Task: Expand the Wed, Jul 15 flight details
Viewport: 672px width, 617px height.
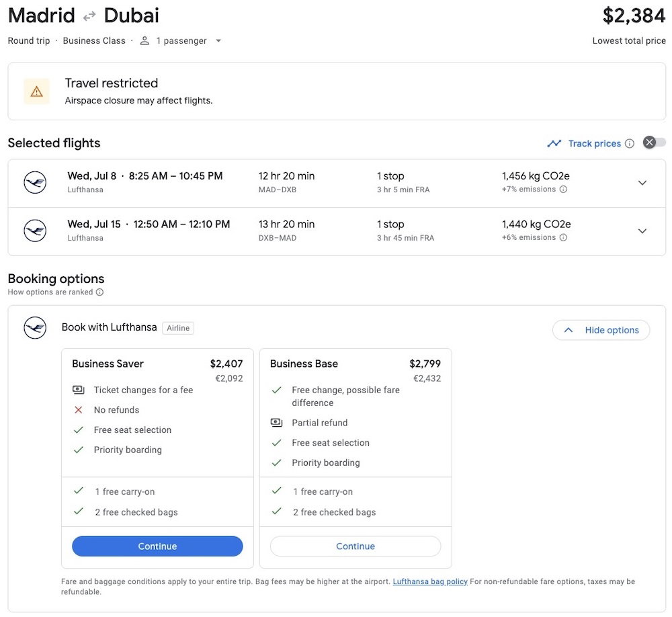Action: point(642,231)
